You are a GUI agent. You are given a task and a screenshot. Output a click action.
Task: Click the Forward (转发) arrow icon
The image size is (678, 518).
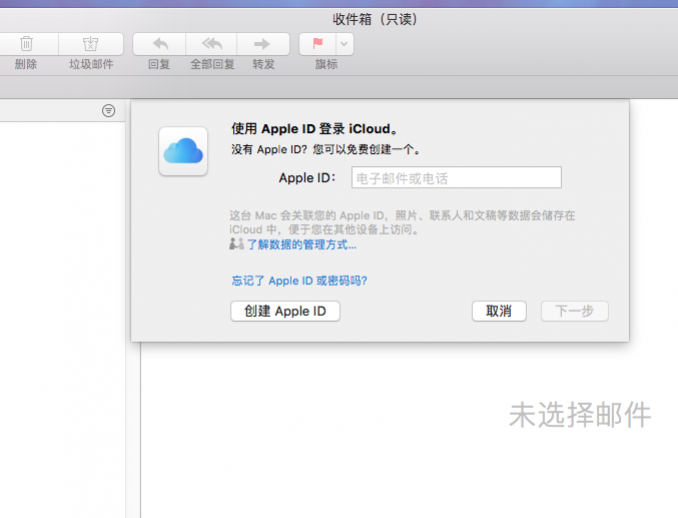[262, 44]
